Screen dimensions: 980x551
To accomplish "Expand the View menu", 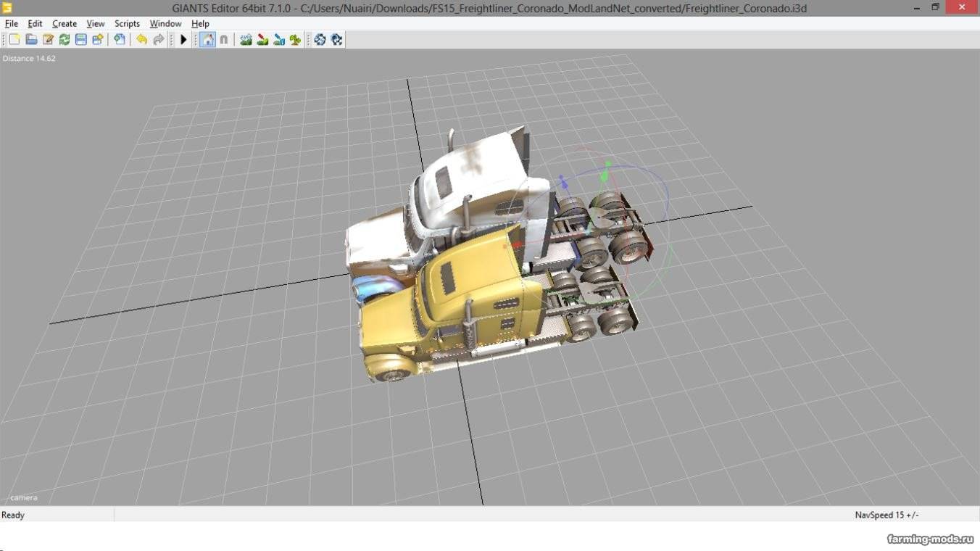I will 96,23.
